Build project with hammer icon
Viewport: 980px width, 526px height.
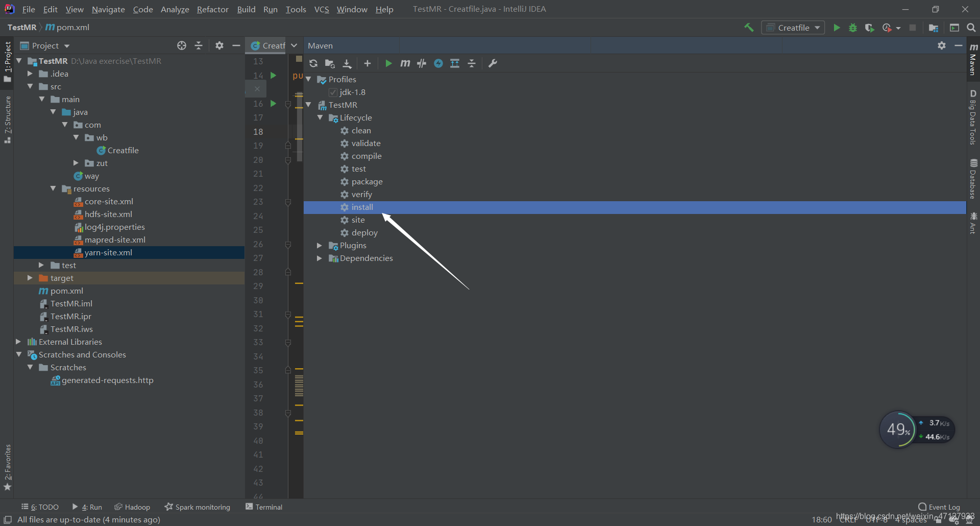tap(749, 28)
